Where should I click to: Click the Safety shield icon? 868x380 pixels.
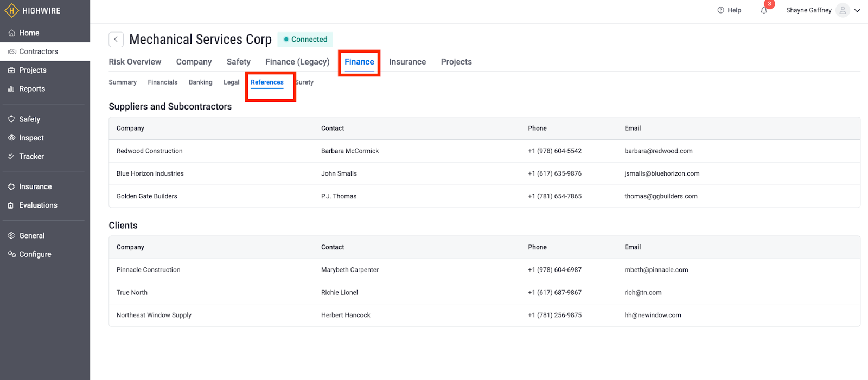point(11,119)
